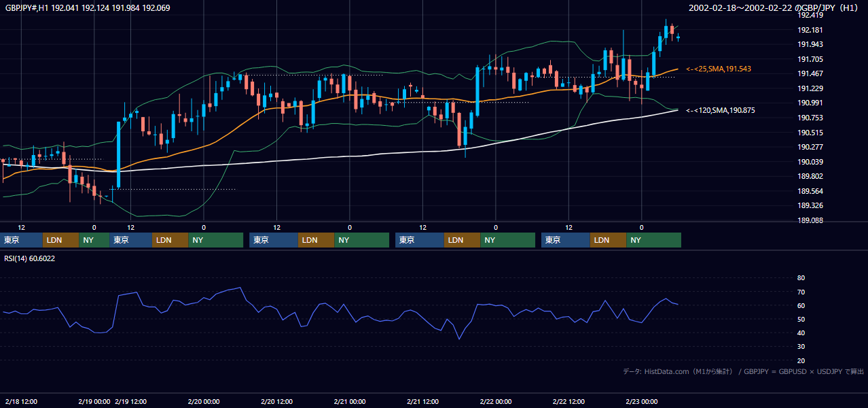The image size is (868, 408).
Task: Select the 2/21 12:00 date label
Action: pyautogui.click(x=422, y=402)
